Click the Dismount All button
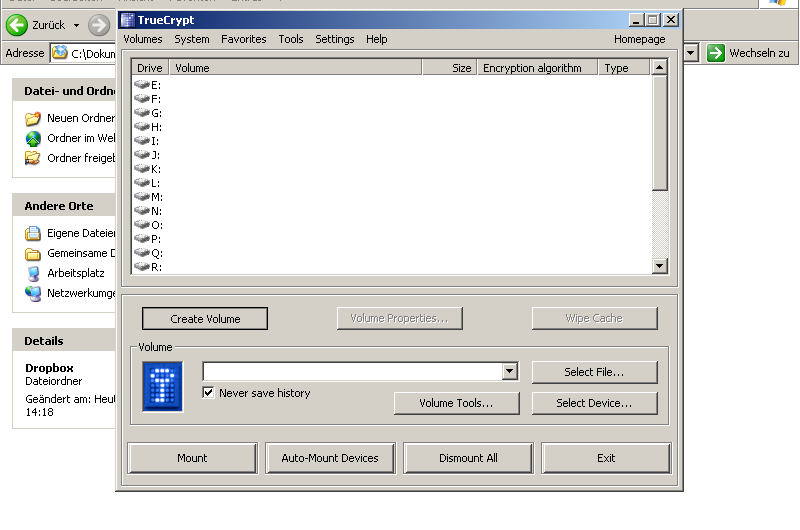 [x=468, y=458]
